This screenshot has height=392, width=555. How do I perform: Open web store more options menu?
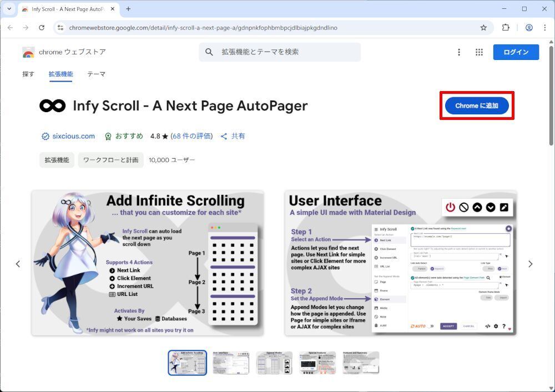459,52
